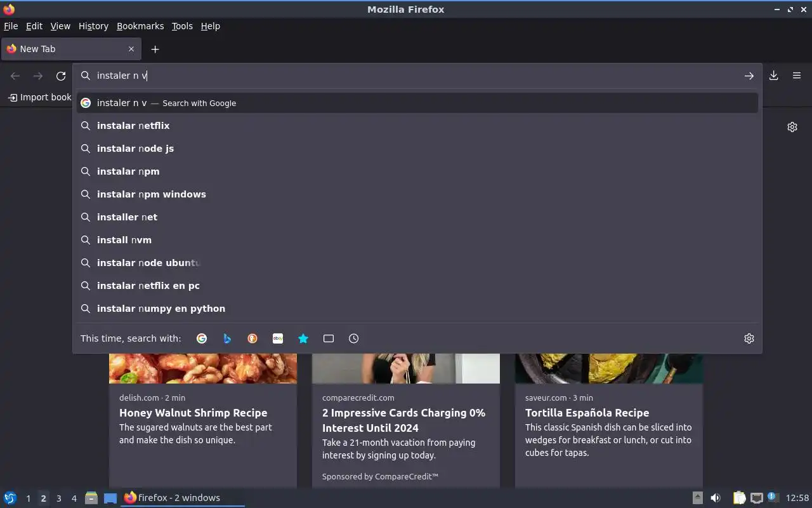Image resolution: width=812 pixels, height=508 pixels.
Task: Go back one page
Action: (15, 76)
